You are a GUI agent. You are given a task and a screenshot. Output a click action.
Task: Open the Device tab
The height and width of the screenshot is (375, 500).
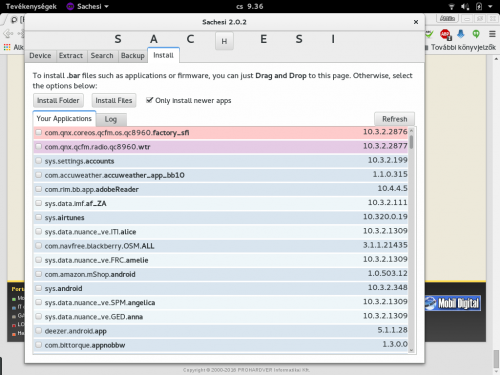pos(40,56)
